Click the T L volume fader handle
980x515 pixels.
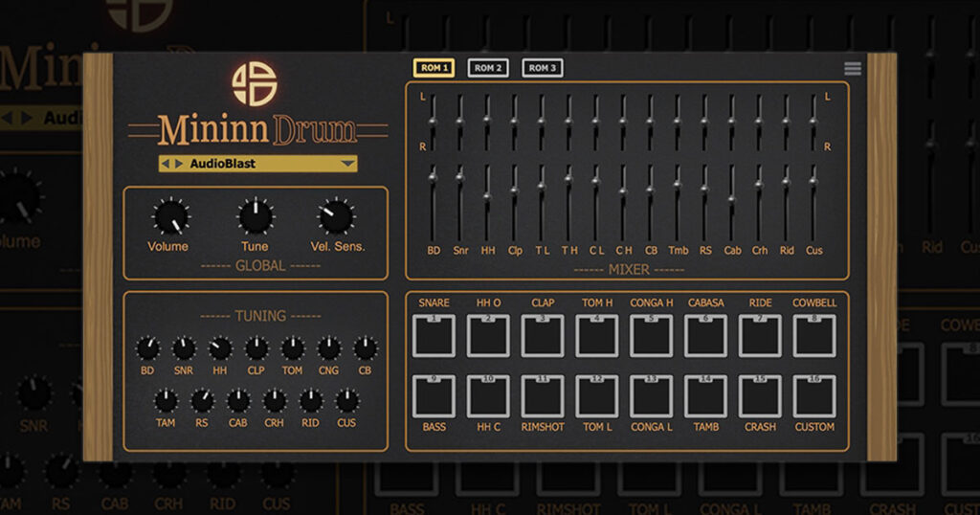542,186
